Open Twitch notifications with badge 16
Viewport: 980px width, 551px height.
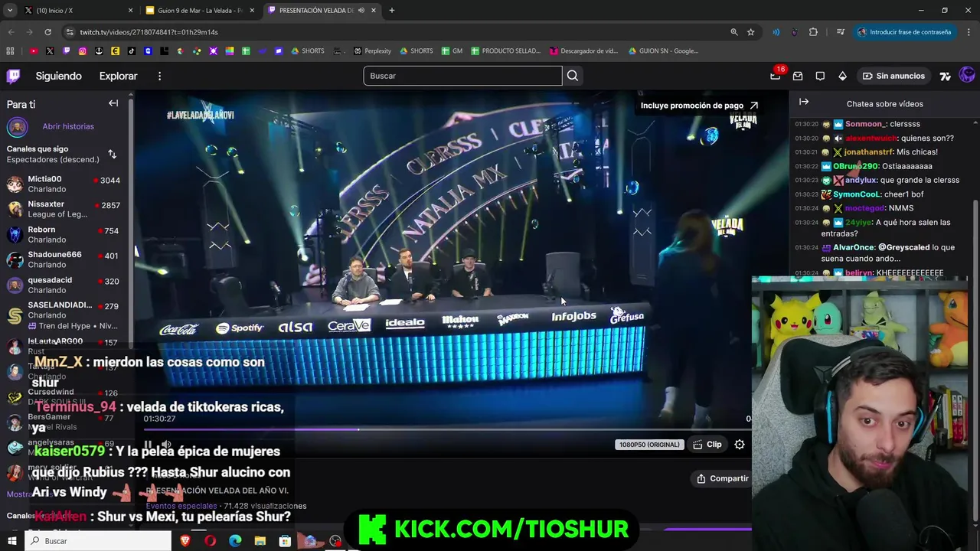click(776, 76)
